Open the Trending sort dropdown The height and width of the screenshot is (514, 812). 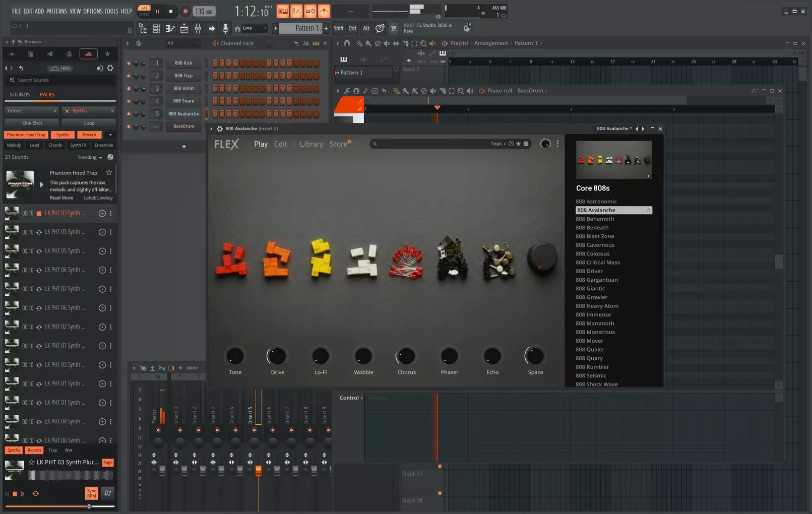(90, 157)
